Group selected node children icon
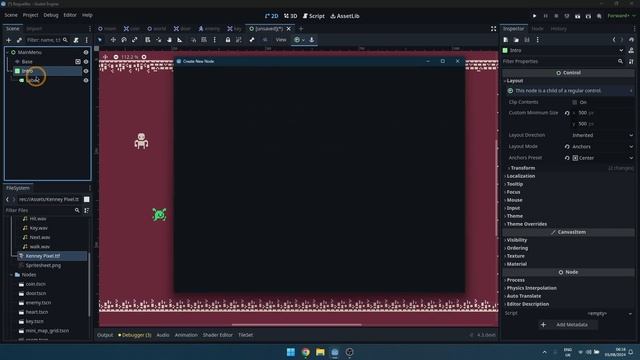Screen dimensions: 640x360 (238, 40)
